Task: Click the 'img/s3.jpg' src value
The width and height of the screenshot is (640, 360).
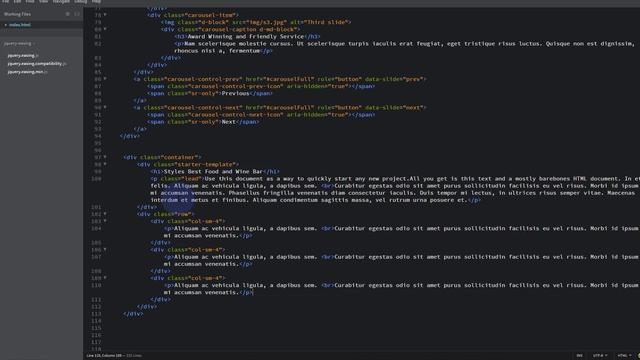Action: click(267, 22)
